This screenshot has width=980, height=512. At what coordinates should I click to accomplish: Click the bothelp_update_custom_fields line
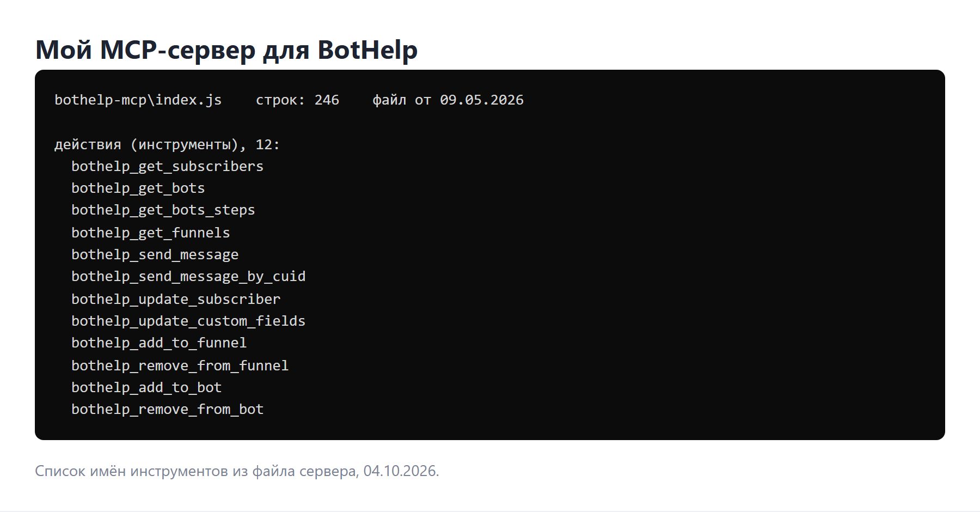[188, 321]
